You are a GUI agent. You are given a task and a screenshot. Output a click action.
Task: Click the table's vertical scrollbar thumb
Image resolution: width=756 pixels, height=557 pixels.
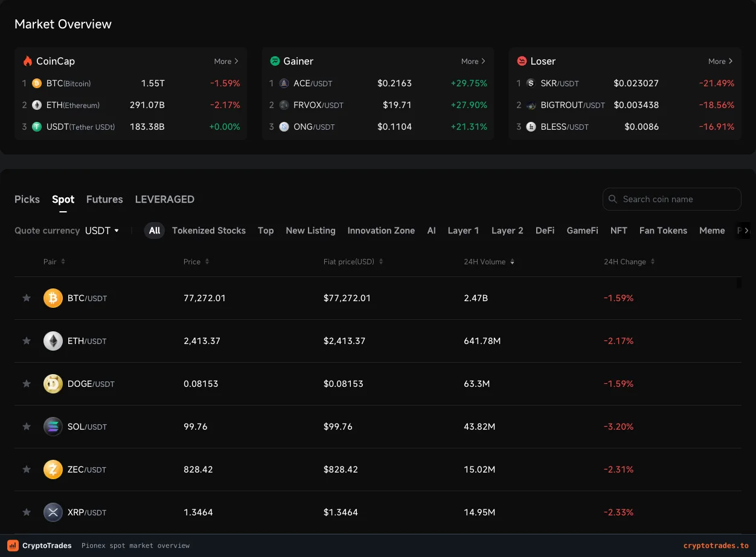(x=739, y=283)
